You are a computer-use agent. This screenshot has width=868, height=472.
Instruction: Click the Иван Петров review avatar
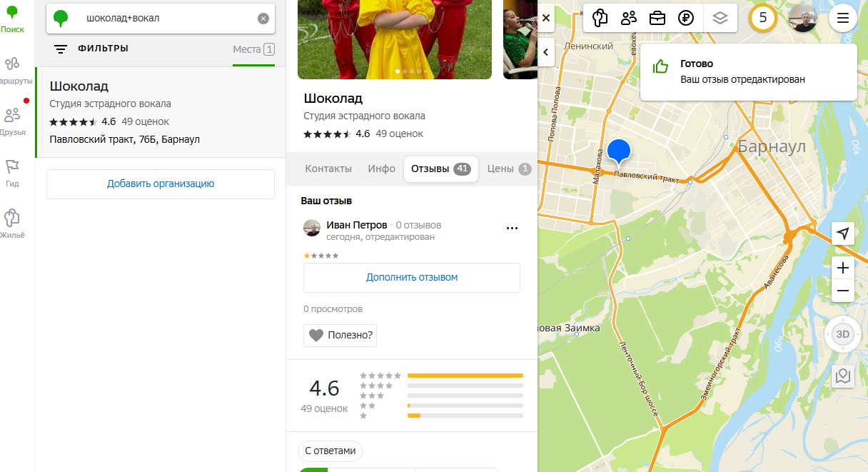click(x=312, y=228)
